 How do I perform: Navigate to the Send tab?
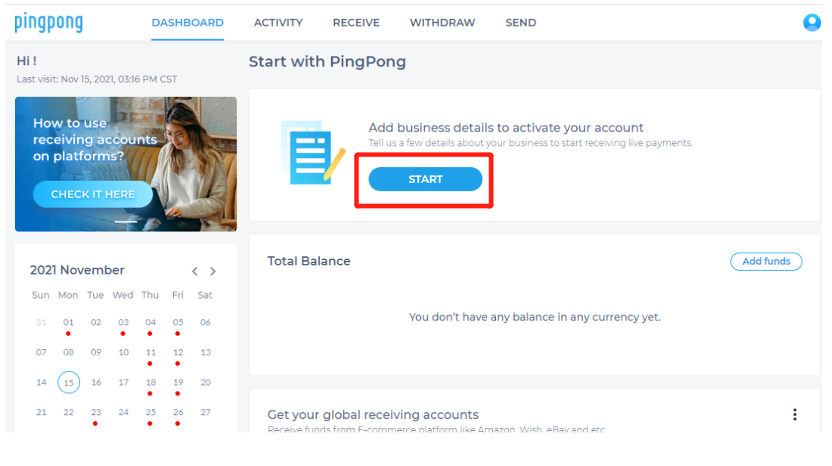520,22
